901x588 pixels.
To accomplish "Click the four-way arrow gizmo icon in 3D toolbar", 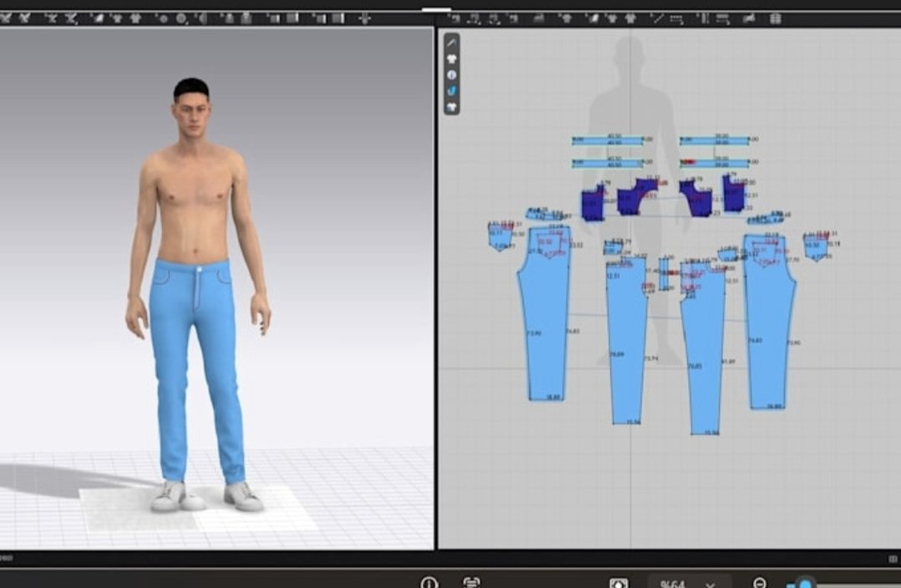I will click(x=364, y=18).
